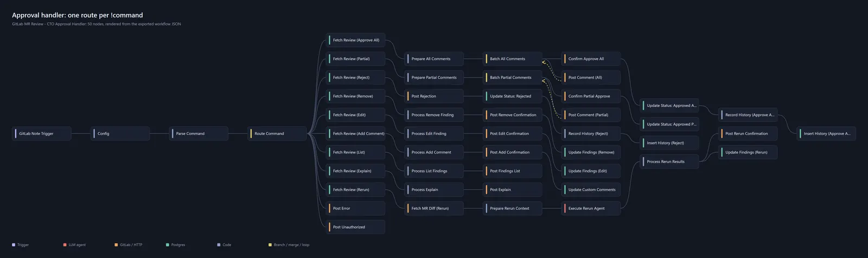This screenshot has height=258, width=868.
Task: Open the Prepare All Comments node
Action: pos(434,59)
